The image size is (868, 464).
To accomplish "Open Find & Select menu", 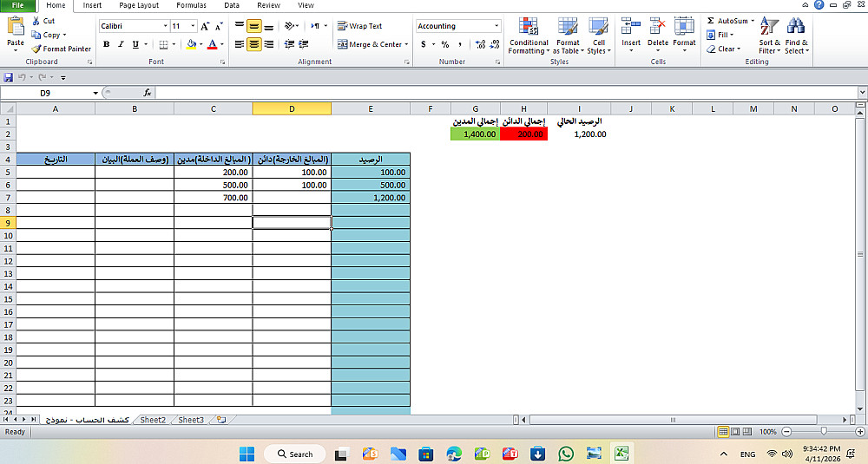I will (797, 36).
